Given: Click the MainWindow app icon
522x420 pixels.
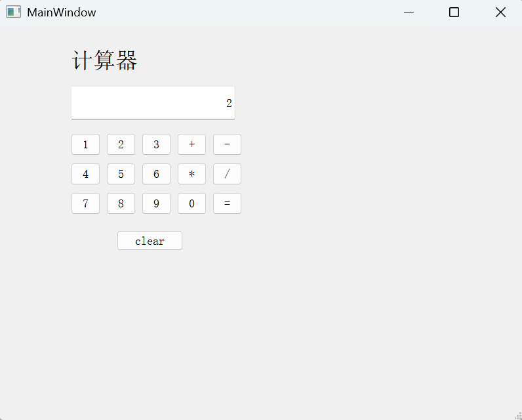Looking at the screenshot, I should pos(13,12).
